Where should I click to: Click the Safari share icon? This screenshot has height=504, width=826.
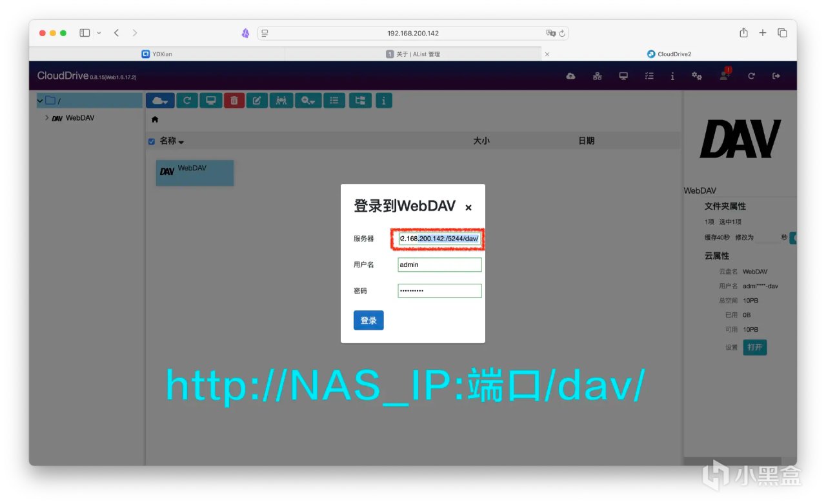tap(743, 33)
